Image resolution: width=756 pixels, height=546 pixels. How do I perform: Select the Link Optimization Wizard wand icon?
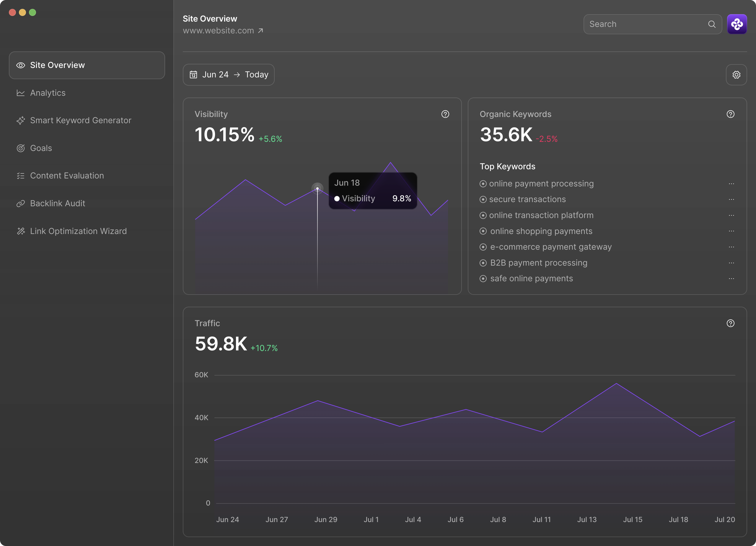21,231
